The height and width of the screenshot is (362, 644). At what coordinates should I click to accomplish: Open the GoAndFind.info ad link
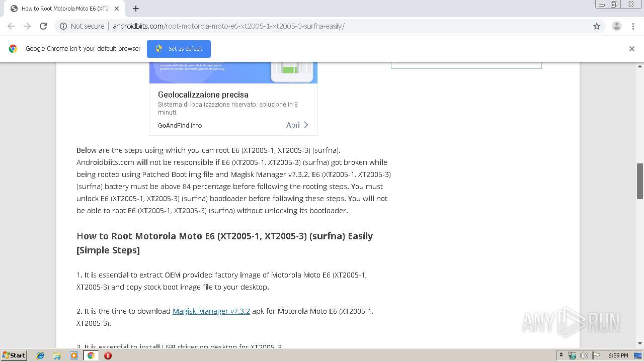(180, 126)
